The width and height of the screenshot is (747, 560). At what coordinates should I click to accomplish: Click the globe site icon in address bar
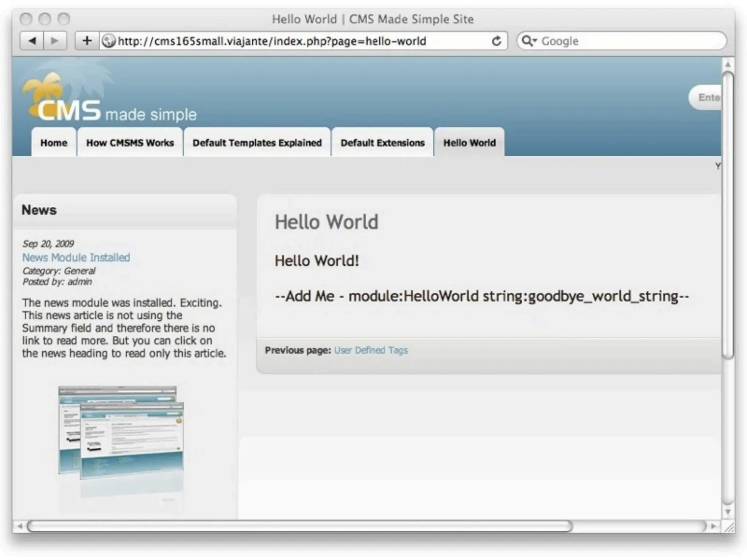click(108, 41)
